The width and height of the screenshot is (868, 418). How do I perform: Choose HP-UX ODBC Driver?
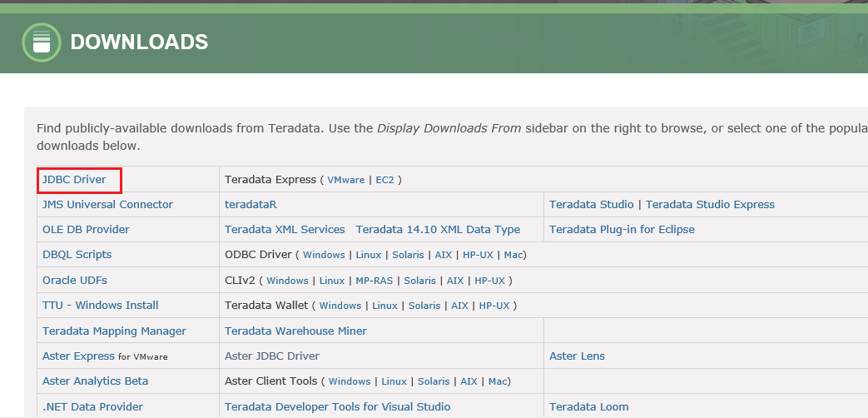[479, 256]
